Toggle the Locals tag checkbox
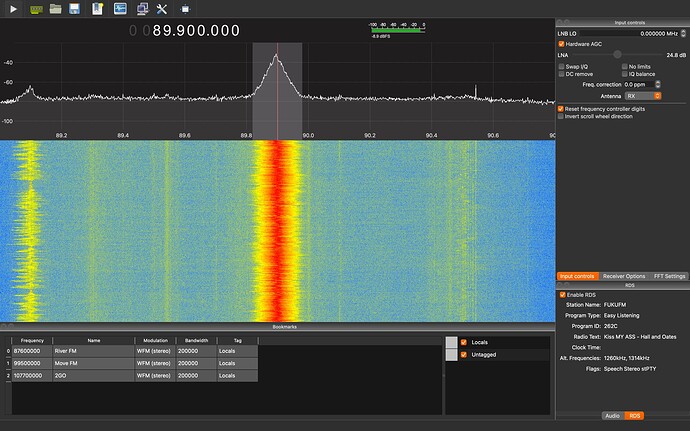690x431 pixels. tap(464, 342)
